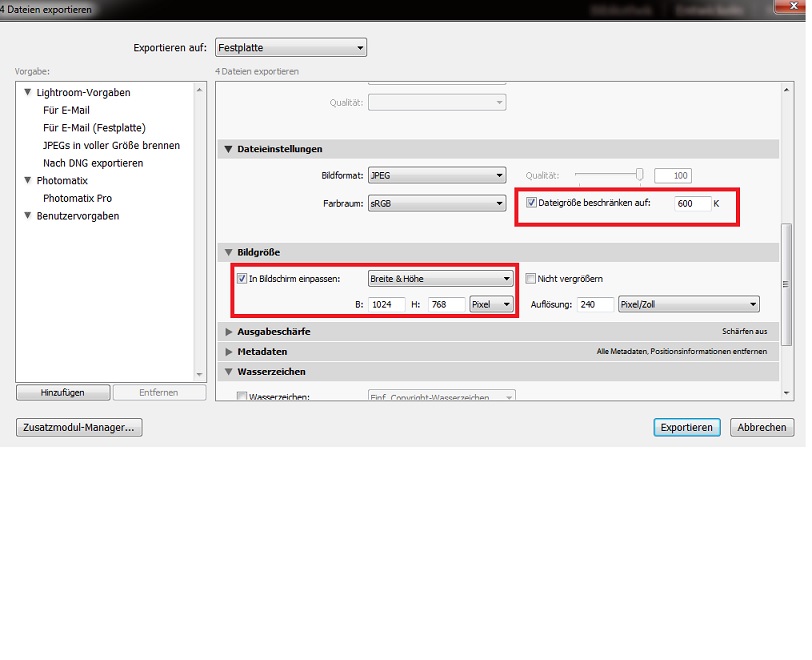Open the Pixel unit dropdown
This screenshot has width=812, height=660.
pos(491,305)
